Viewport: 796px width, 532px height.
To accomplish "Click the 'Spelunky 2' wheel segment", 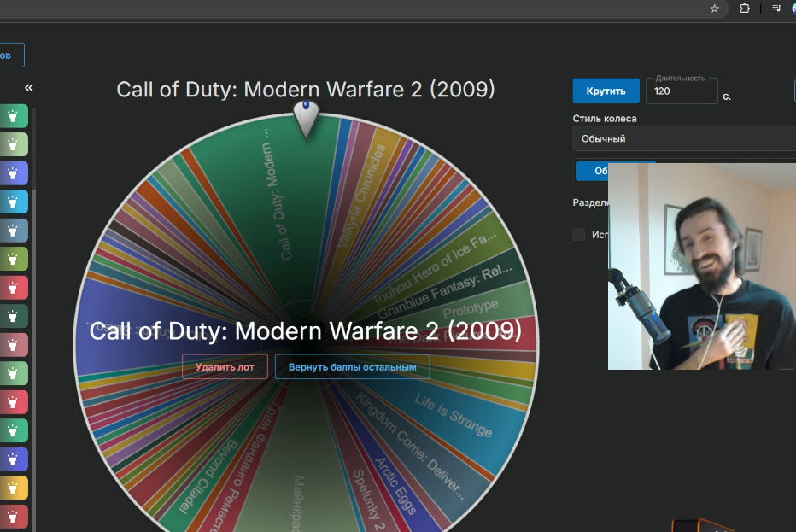I will click(369, 500).
